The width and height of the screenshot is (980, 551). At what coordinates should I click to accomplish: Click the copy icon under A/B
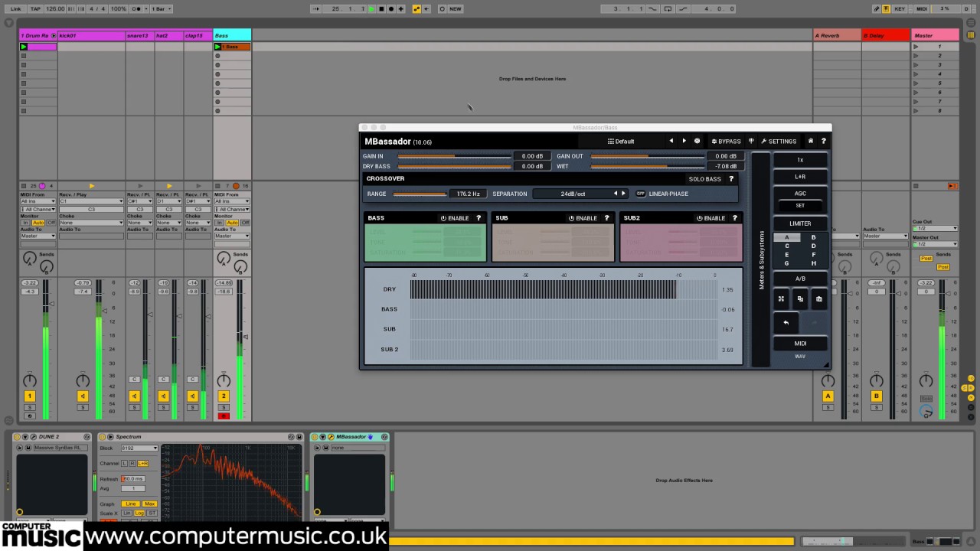[800, 299]
